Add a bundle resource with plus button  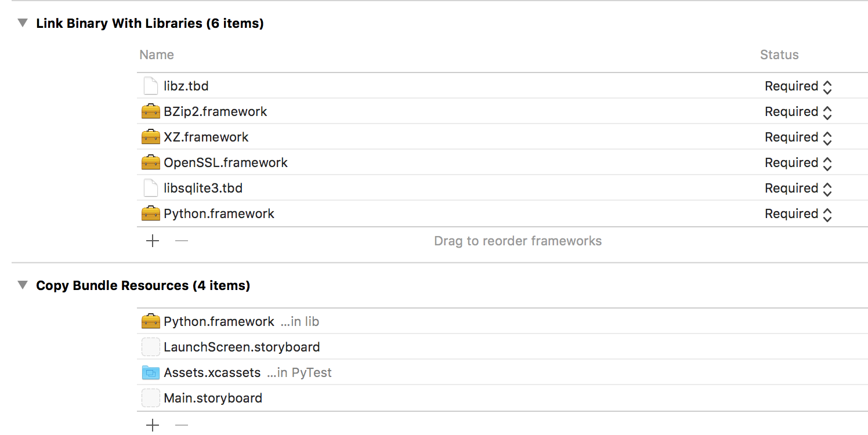click(x=153, y=425)
